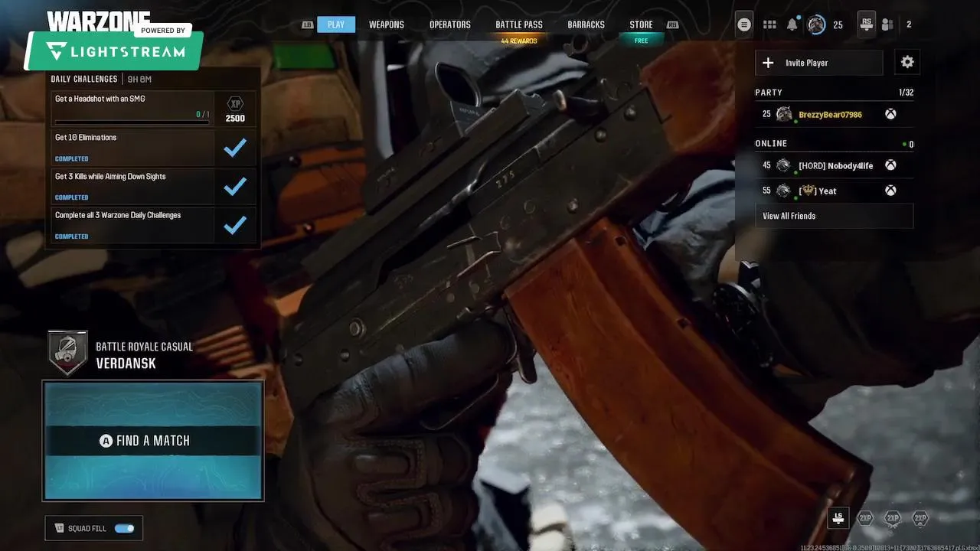This screenshot has height=551, width=980.
Task: Click BrezzyBear07986's rank emblem
Action: click(783, 114)
